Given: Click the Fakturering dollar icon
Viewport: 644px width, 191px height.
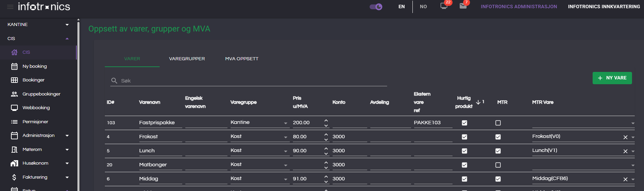Looking at the screenshot, I should pyautogui.click(x=14, y=177).
